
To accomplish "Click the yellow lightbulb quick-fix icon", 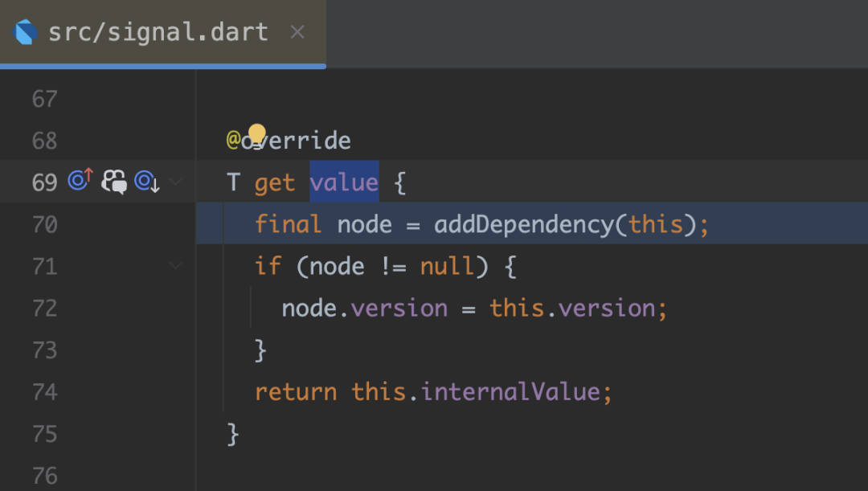I will click(256, 134).
